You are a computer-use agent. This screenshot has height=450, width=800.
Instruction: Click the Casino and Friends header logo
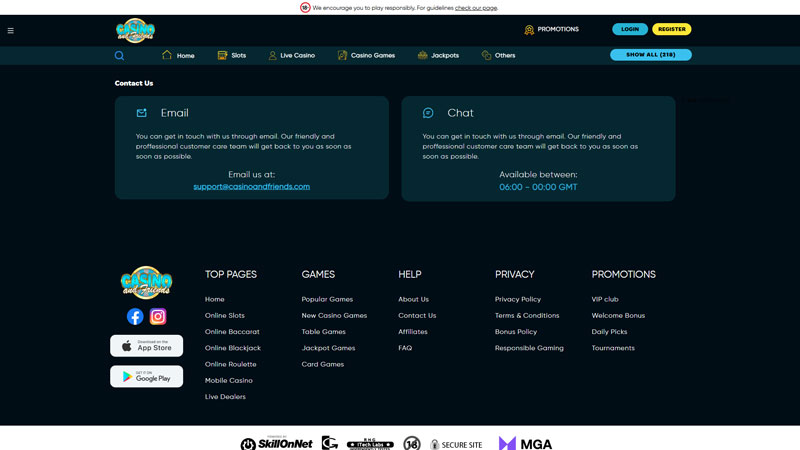135,30
